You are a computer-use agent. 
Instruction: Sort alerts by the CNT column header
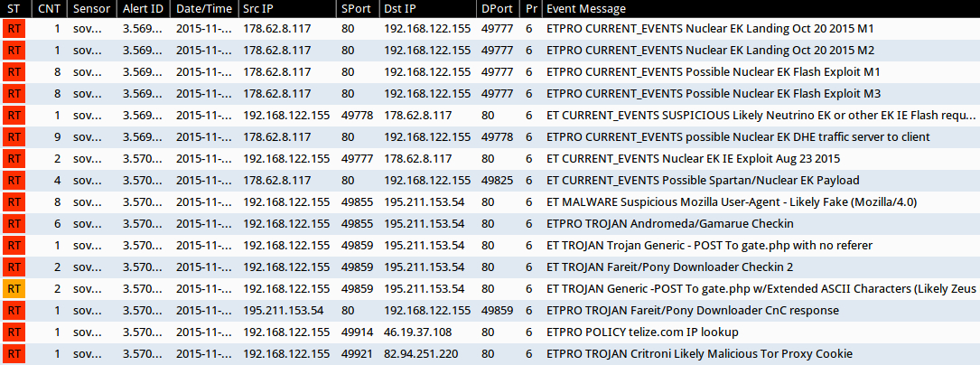47,8
